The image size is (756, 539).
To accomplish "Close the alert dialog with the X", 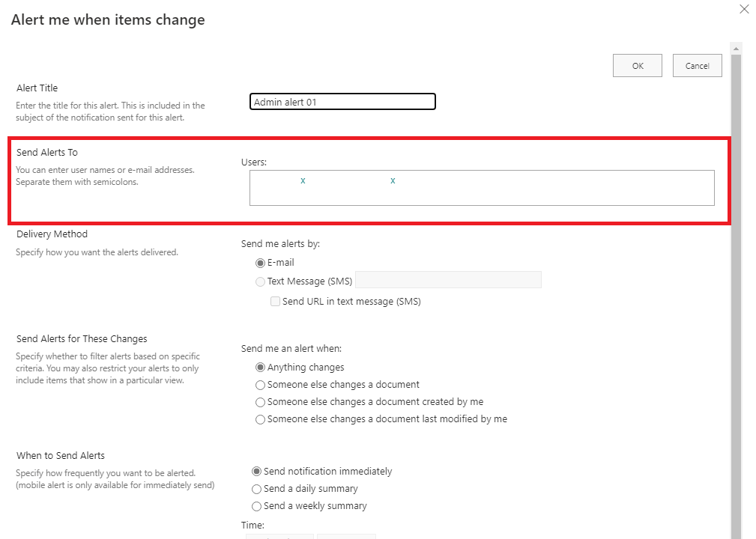I will (744, 9).
